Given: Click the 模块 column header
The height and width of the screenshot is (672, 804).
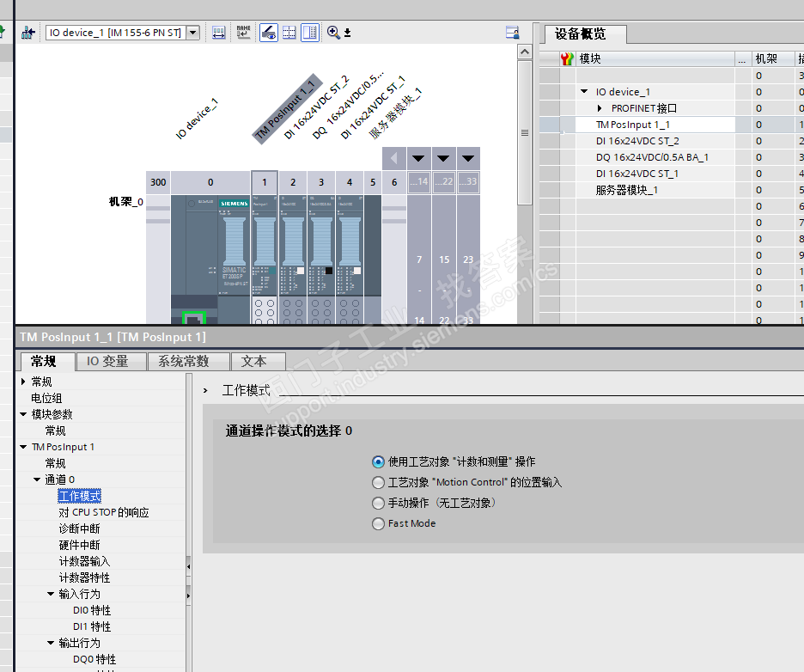Looking at the screenshot, I should 655,59.
